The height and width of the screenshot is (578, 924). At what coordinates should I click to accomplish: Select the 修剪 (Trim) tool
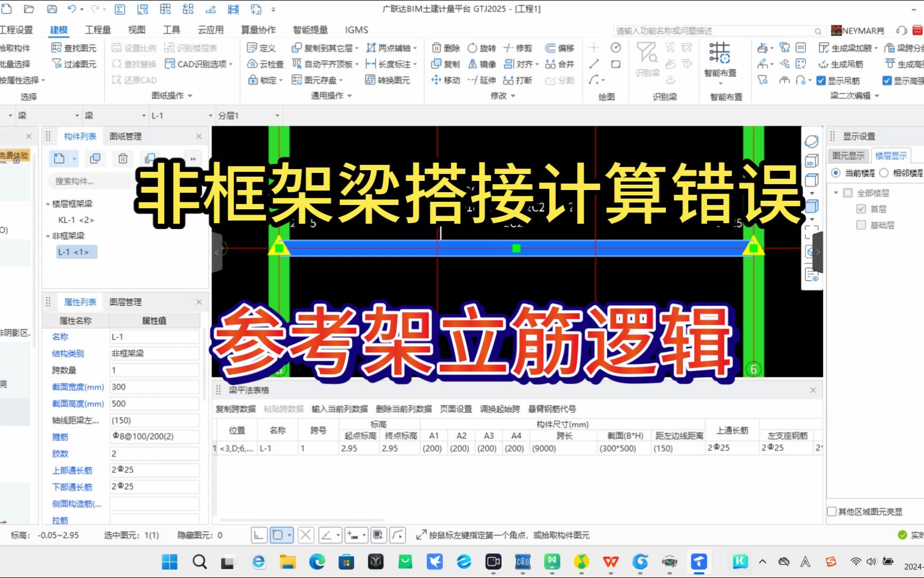click(518, 48)
